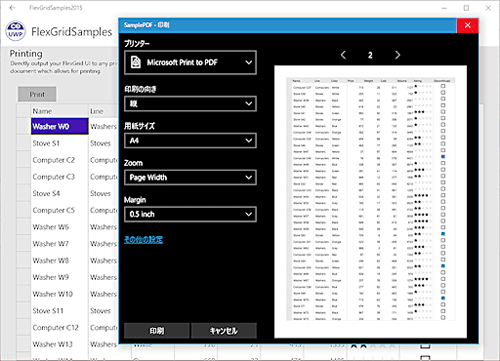The height and width of the screenshot is (361, 500).
Task: Go to next preview page arrow
Action: [x=397, y=55]
